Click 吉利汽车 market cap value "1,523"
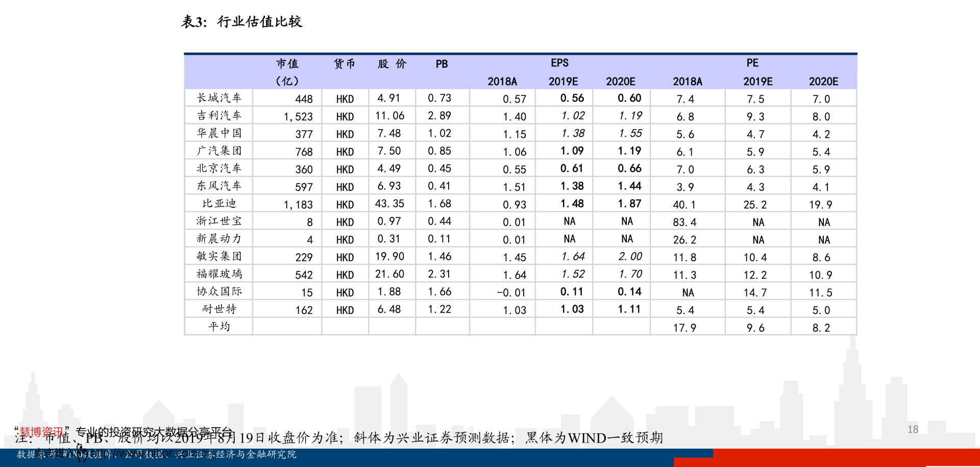The height and width of the screenshot is (467, 980). pos(298,117)
